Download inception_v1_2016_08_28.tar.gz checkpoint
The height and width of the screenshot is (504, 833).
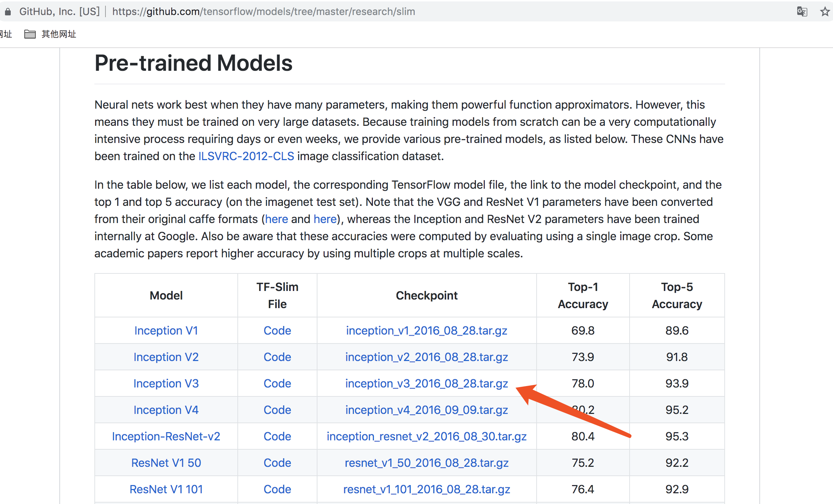pos(426,331)
